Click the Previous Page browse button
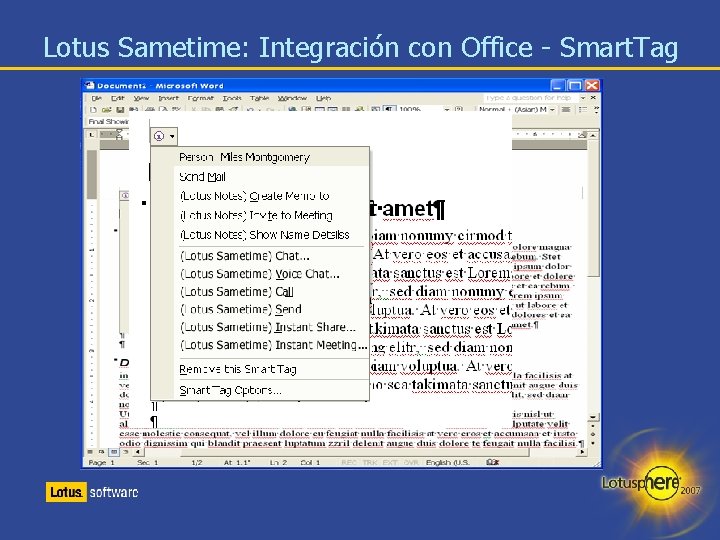The height and width of the screenshot is (540, 720). (x=593, y=426)
